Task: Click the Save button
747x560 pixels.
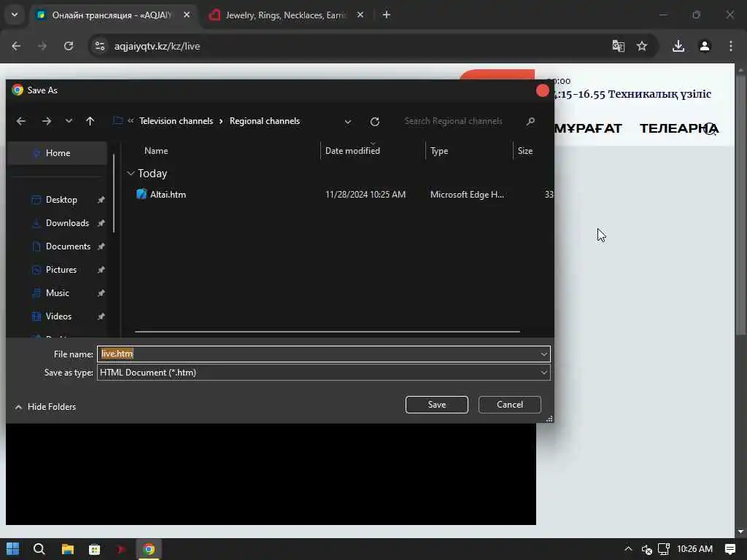Action: [x=436, y=404]
